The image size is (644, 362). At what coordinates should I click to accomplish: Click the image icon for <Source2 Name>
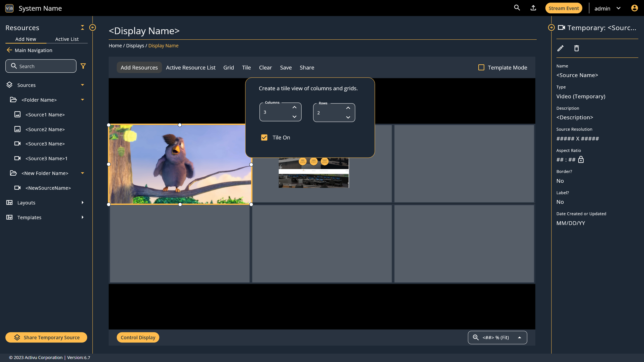click(17, 129)
